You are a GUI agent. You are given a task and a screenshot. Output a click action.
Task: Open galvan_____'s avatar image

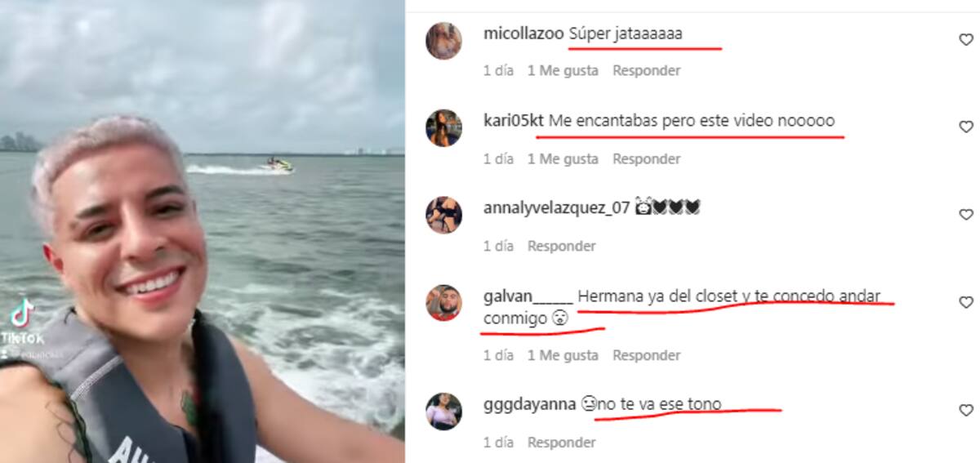(x=444, y=303)
